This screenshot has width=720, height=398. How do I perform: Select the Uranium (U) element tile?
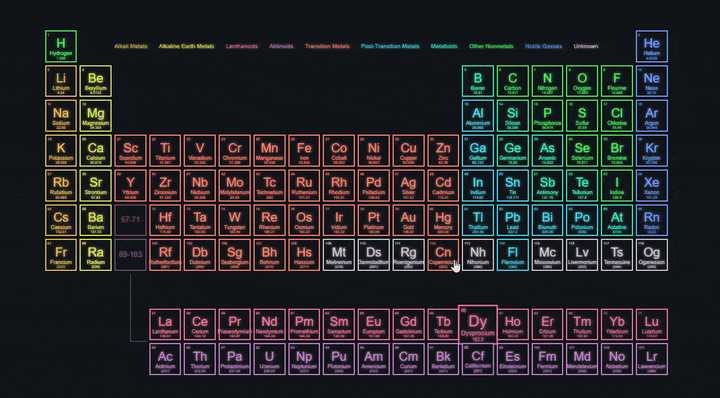pos(270,359)
